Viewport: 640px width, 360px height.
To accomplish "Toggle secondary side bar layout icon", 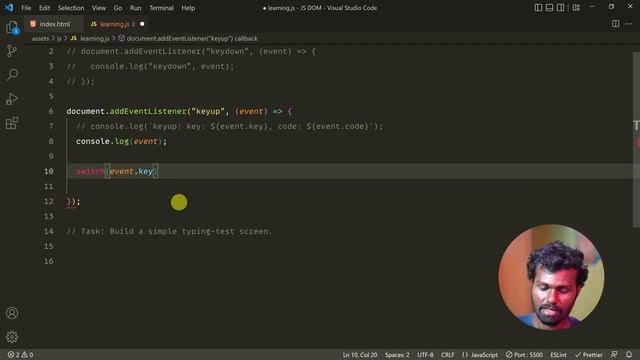I will (560, 7).
